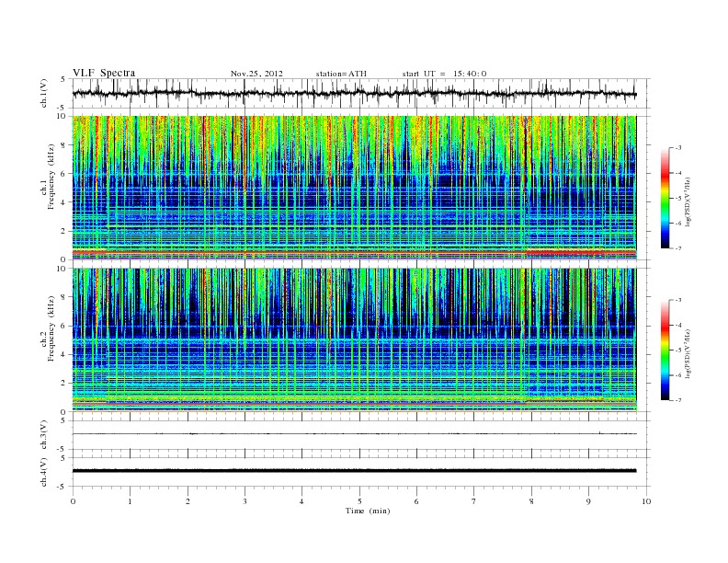Image resolution: width=728 pixels, height=563 pixels.
Task: Click the ch.2 "Frequency (kHz)" axis label
Action: 51,327
